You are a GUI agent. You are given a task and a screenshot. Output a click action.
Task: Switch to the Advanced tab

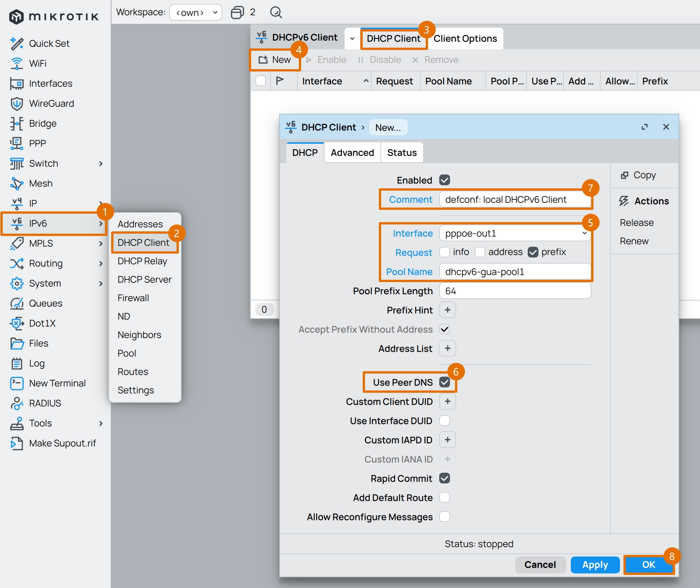(x=352, y=153)
